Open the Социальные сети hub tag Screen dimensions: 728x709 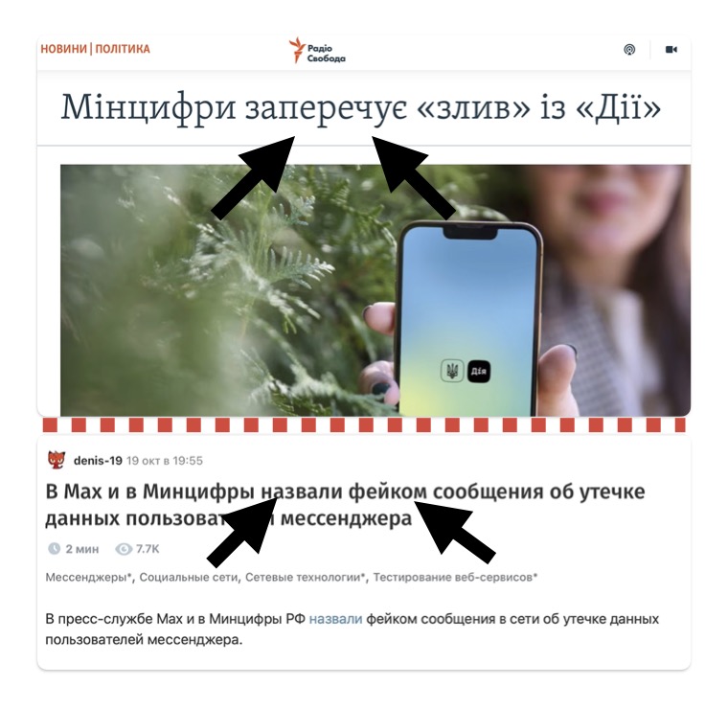coord(190,577)
